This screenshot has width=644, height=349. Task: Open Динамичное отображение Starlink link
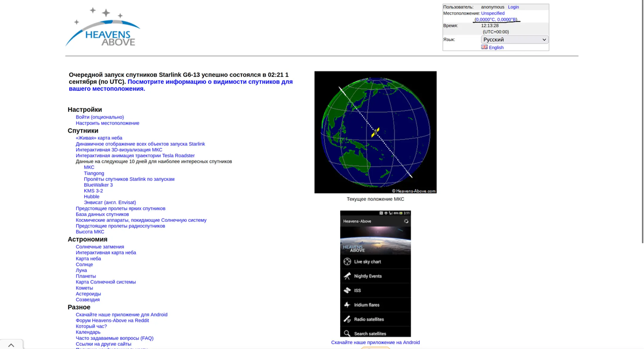(140, 144)
